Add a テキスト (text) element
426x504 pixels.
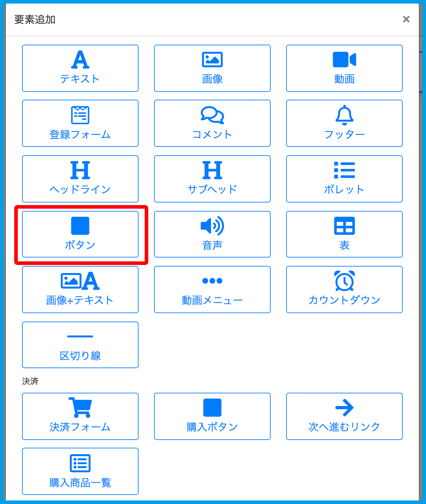click(80, 68)
